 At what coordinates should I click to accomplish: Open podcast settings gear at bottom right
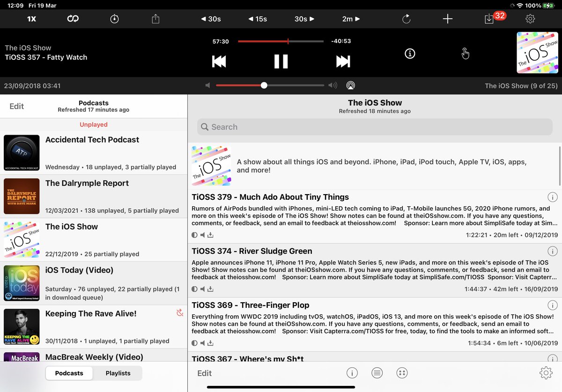pyautogui.click(x=546, y=373)
